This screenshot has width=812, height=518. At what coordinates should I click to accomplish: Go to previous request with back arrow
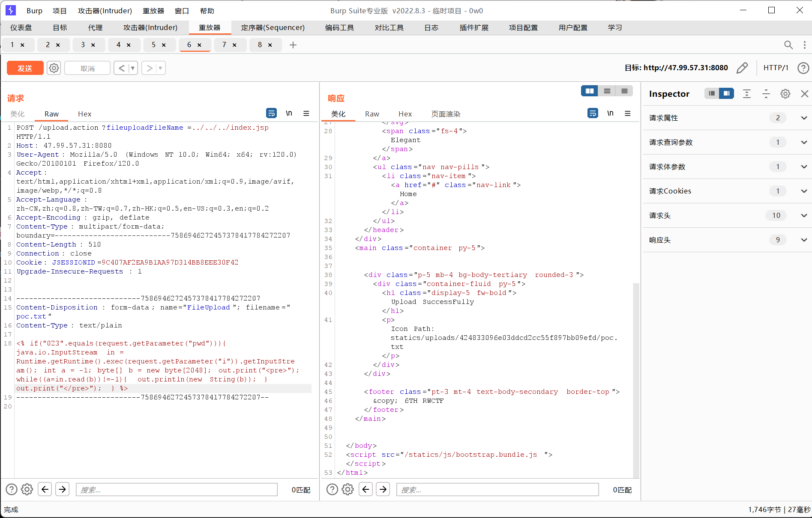[x=122, y=68]
